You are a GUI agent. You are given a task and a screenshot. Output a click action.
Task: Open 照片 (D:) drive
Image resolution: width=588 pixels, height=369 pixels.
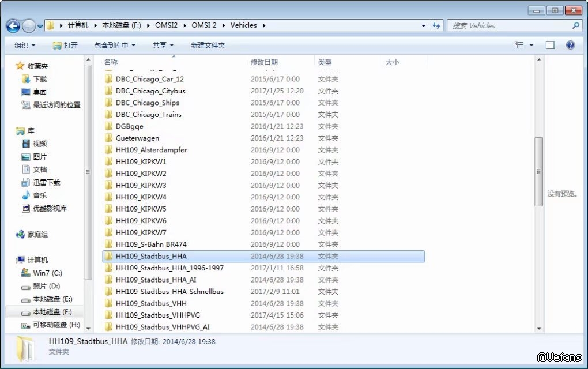(47, 286)
